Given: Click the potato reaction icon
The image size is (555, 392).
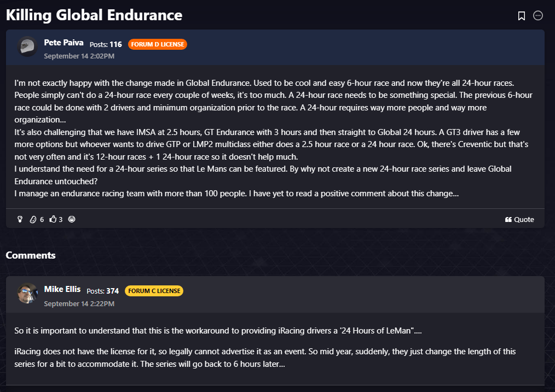Looking at the screenshot, I should click(x=33, y=219).
